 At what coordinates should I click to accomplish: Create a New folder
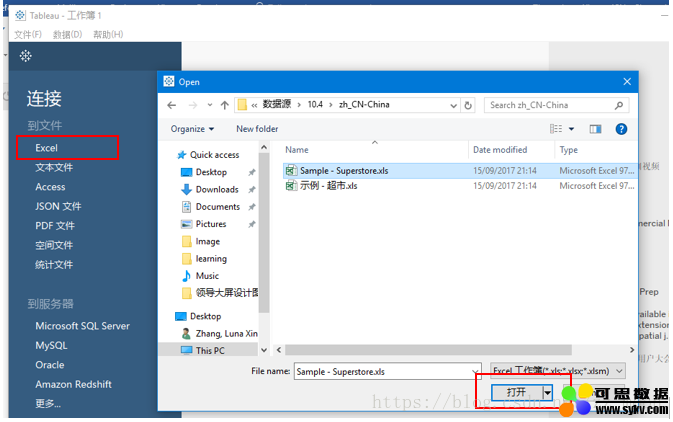[257, 129]
